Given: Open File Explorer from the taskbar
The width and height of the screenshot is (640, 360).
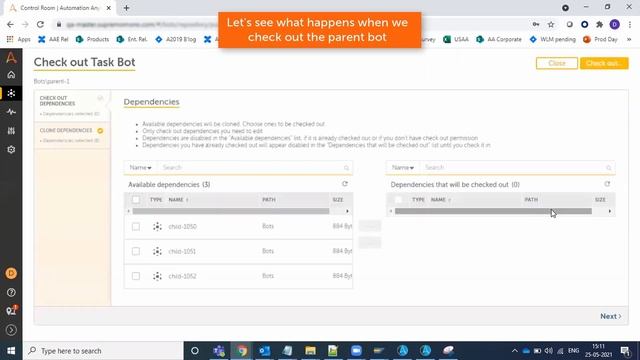Looking at the screenshot, I should coord(310,351).
